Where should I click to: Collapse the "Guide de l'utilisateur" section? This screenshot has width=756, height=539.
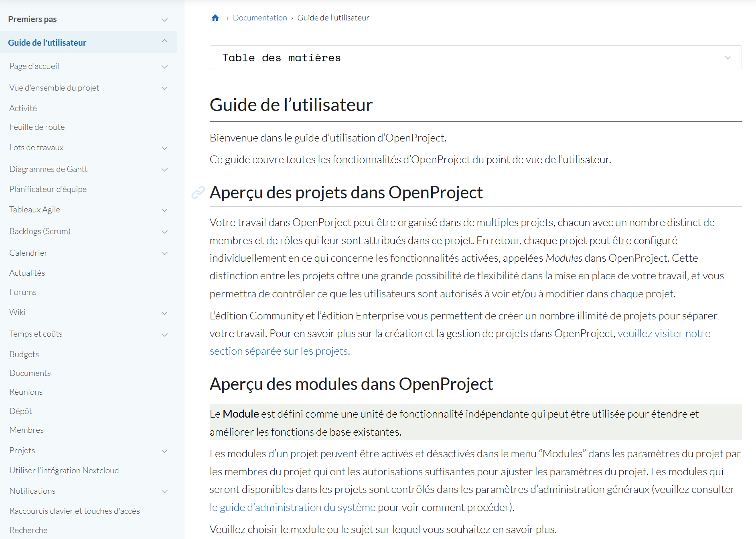(164, 41)
